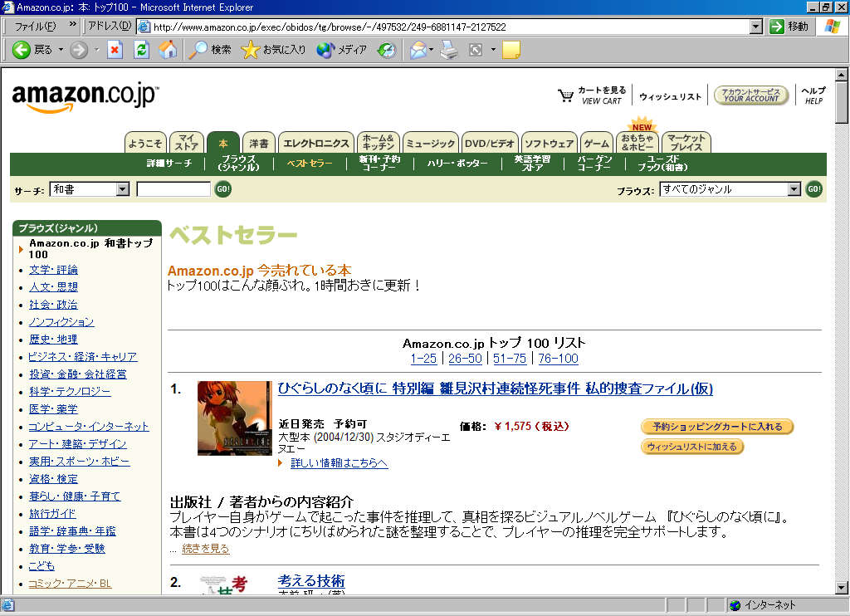Click the History clock icon
The width and height of the screenshot is (850, 616).
click(387, 50)
